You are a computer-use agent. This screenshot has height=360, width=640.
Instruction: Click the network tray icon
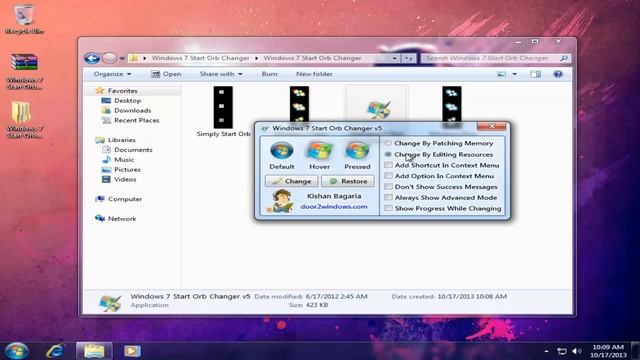562,351
